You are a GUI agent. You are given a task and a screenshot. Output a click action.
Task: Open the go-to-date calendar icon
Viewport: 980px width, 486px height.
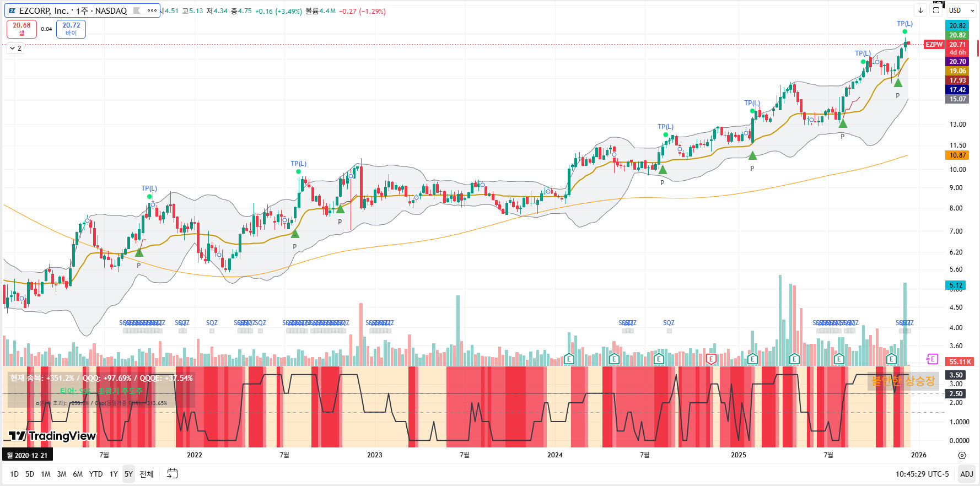(x=173, y=474)
